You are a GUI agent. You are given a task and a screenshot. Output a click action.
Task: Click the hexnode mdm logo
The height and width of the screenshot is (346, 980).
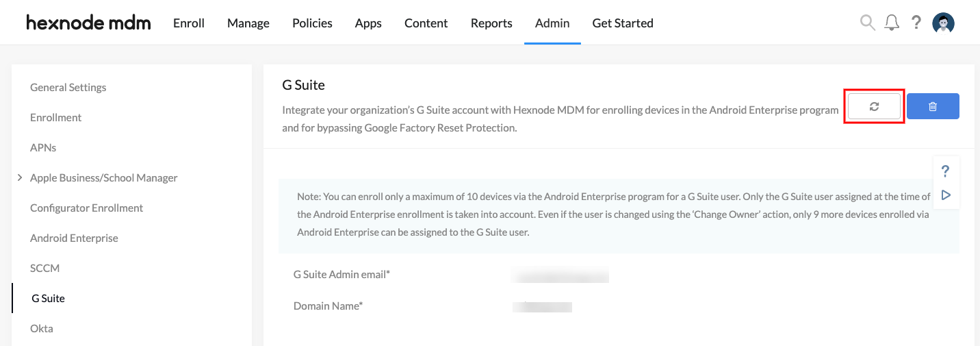point(88,23)
